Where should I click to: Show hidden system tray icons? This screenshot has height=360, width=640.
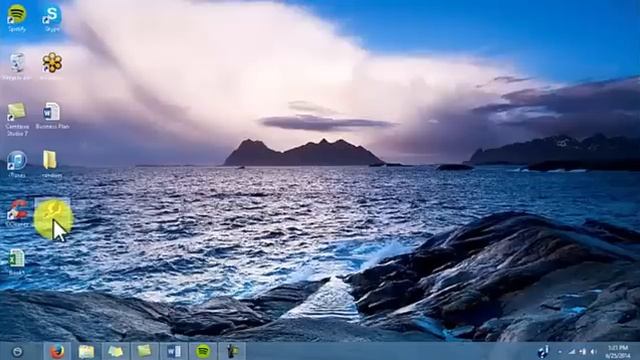560,352
